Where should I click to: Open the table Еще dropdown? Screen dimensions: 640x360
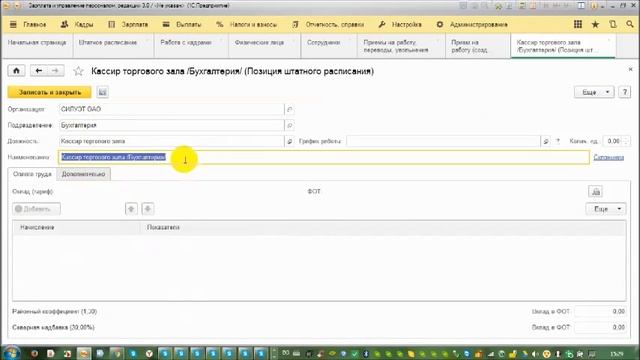pos(606,209)
